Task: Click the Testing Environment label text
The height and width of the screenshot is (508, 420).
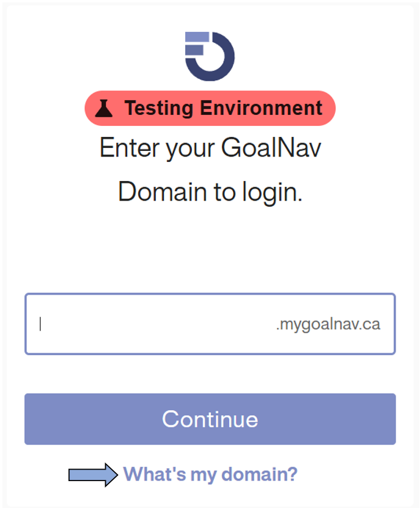Action: coord(223,108)
